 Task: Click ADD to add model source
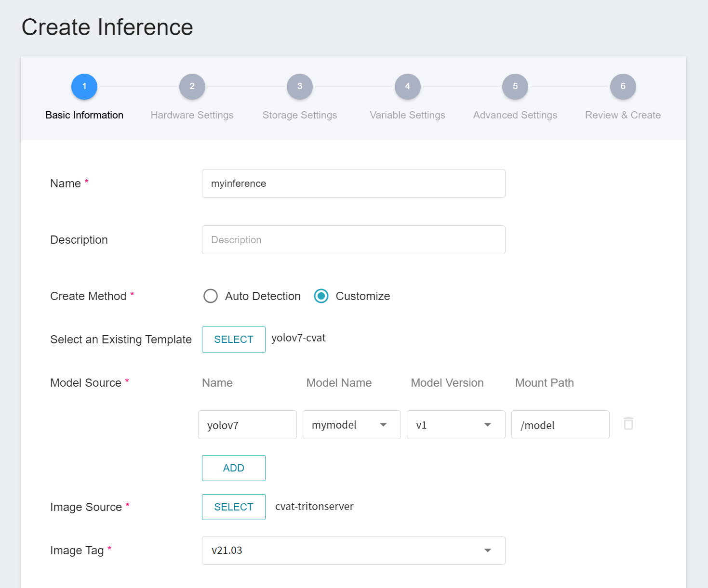[x=234, y=468]
